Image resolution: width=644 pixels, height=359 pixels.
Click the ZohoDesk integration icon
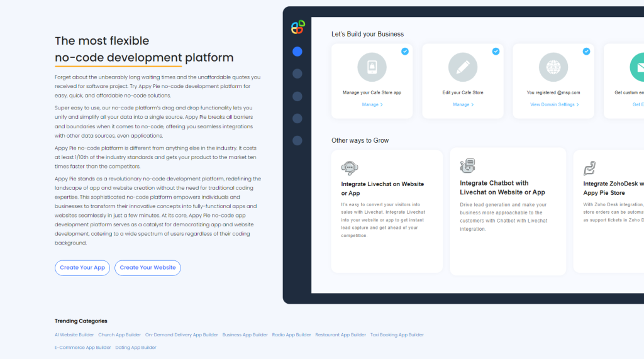click(x=590, y=167)
